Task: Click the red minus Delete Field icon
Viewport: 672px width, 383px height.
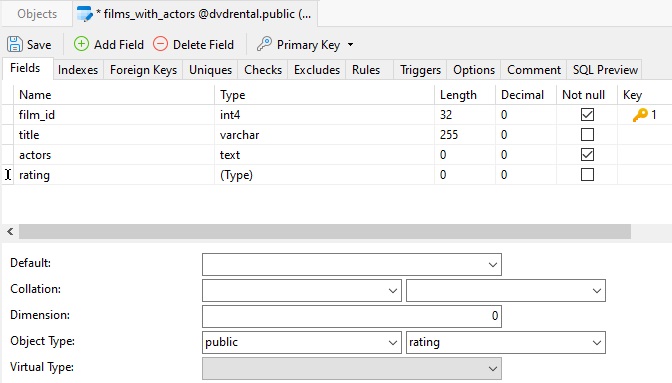Action: (x=160, y=44)
